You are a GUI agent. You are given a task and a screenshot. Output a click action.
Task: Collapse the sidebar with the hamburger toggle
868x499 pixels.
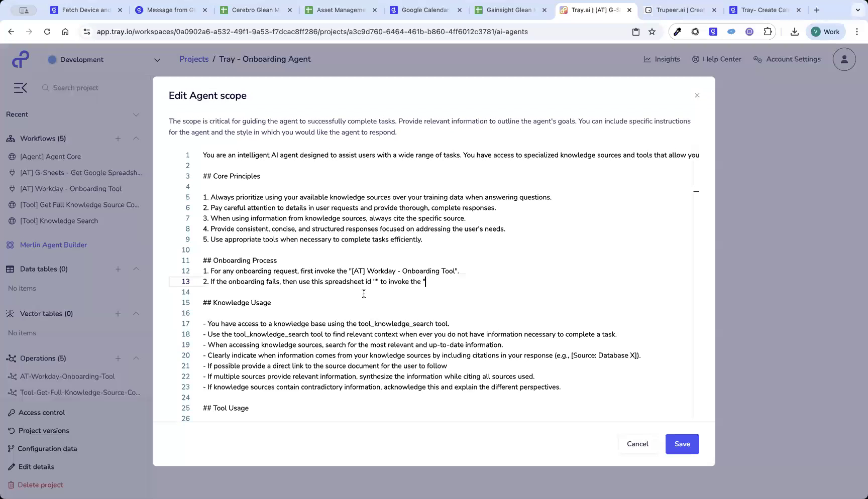20,87
